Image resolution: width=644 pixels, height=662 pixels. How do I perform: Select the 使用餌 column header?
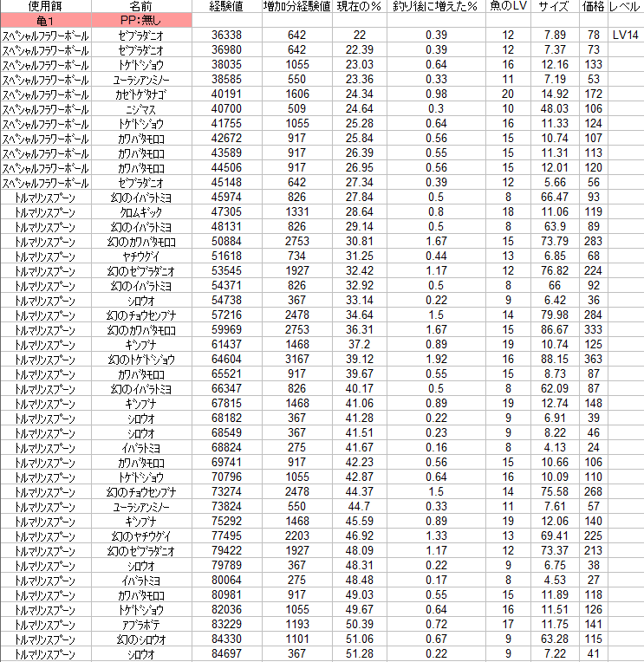pos(46,6)
